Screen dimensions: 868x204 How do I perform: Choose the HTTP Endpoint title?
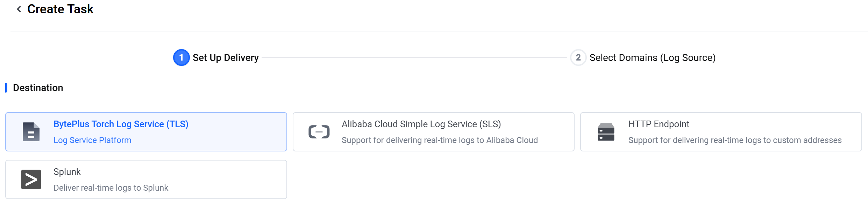659,124
